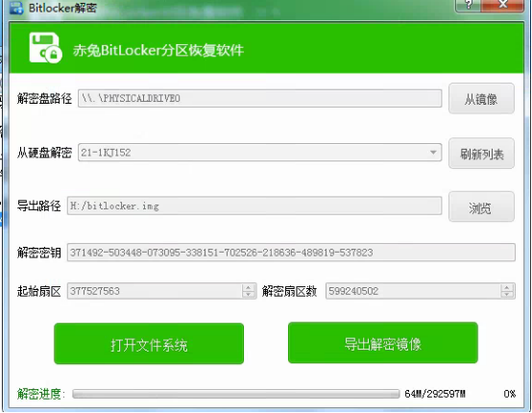Expand the 21-1KJ152 disk dropdown arrow
532x413 pixels.
tap(433, 153)
